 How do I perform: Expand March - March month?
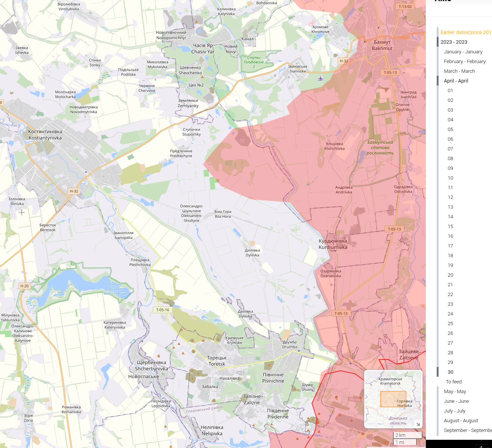point(459,71)
